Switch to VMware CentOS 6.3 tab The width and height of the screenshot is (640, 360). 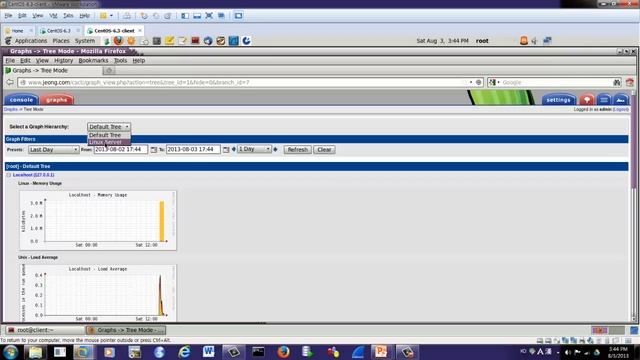coord(59,31)
